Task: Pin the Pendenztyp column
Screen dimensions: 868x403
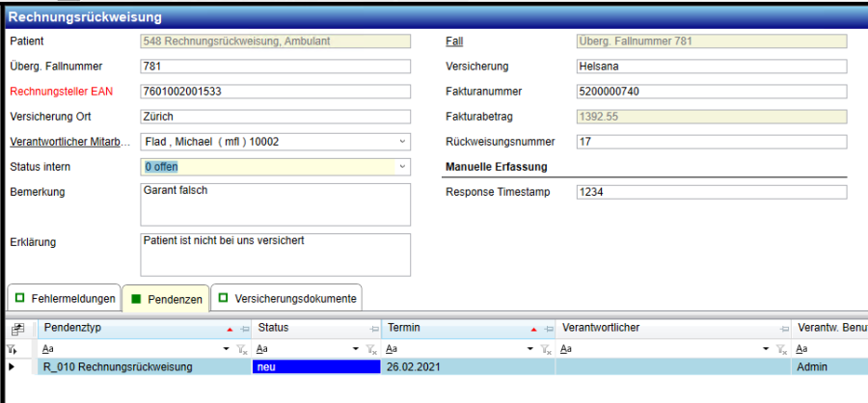Action: click(x=244, y=329)
